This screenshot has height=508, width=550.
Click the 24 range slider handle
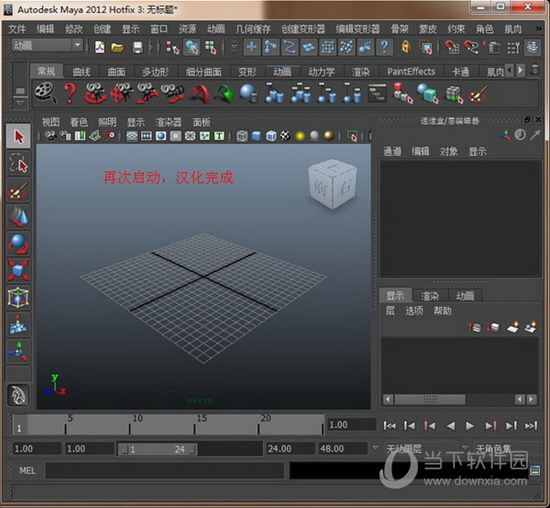coord(193,449)
